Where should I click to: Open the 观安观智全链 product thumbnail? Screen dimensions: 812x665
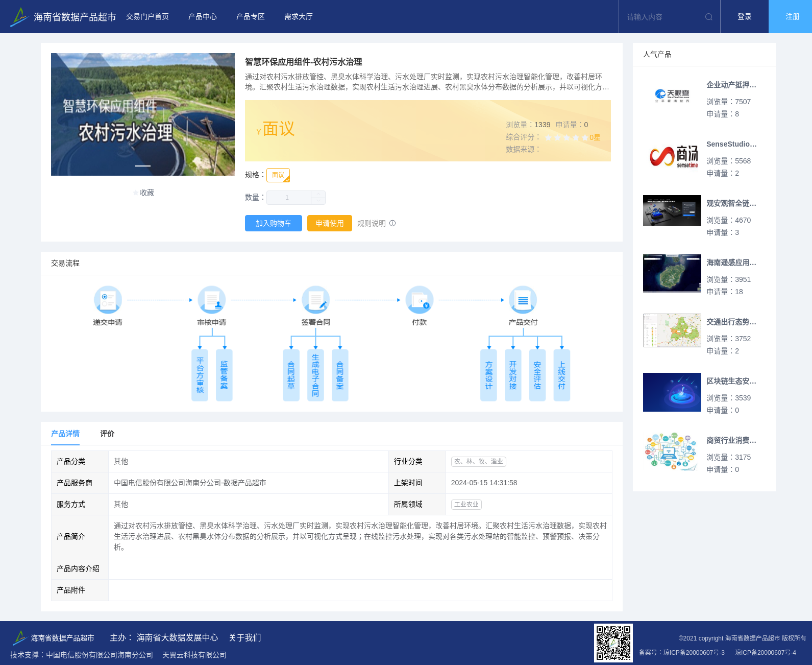672,210
